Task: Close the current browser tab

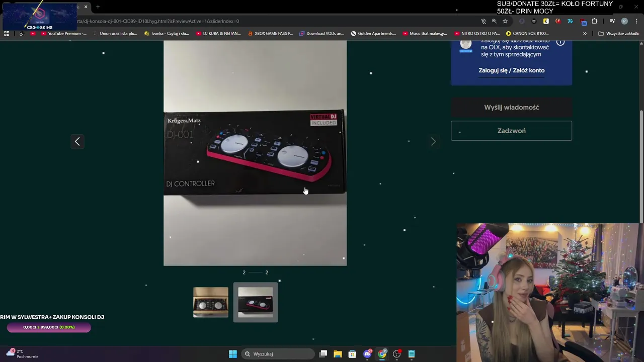Action: [86, 7]
